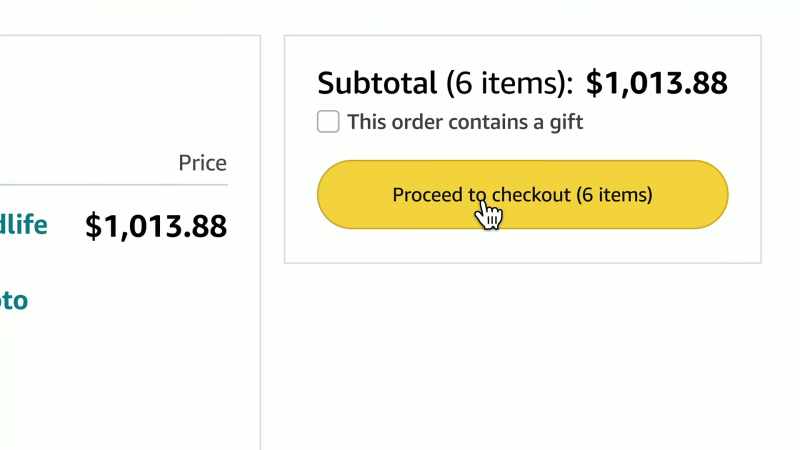This screenshot has height=450, width=800.
Task: Click the blank area beneath the subtotal box
Action: (x=522, y=357)
